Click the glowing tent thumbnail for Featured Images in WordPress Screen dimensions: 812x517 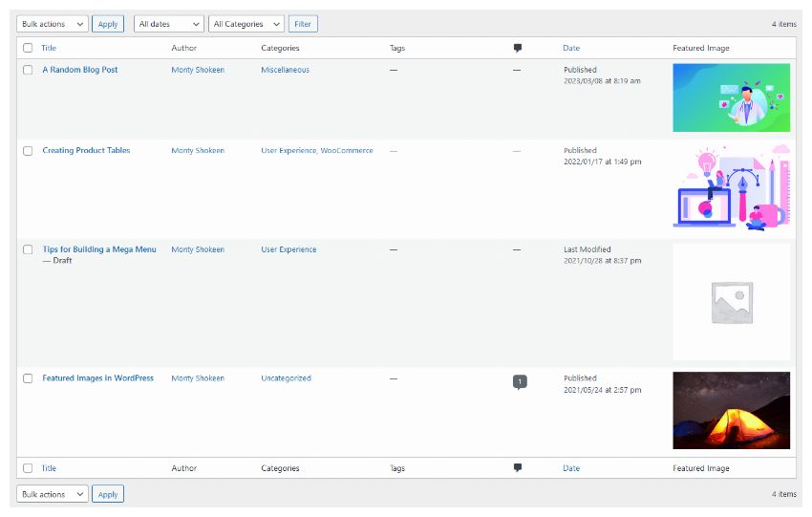tap(731, 411)
